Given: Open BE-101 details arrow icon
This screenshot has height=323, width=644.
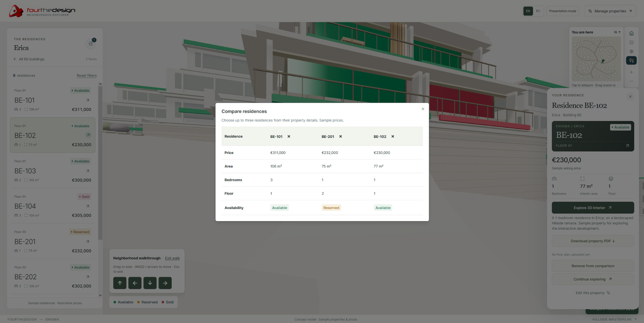Looking at the screenshot, I should (x=88, y=100).
